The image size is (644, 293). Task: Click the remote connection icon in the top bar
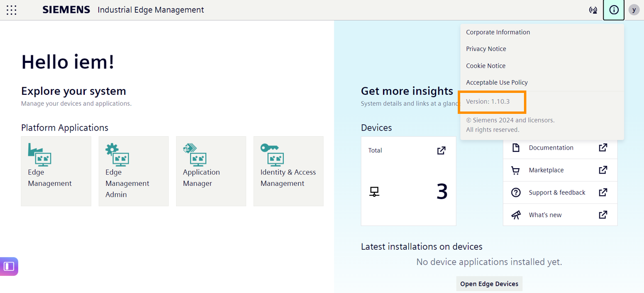[593, 10]
